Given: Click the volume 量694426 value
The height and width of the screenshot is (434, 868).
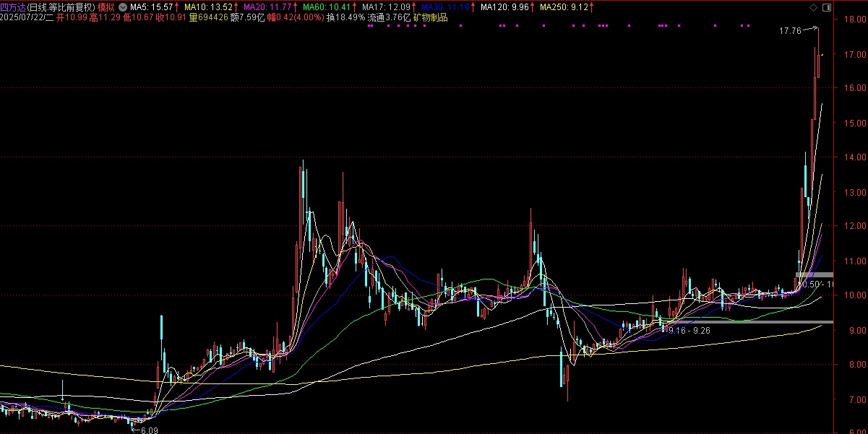Looking at the screenshot, I should tap(208, 17).
